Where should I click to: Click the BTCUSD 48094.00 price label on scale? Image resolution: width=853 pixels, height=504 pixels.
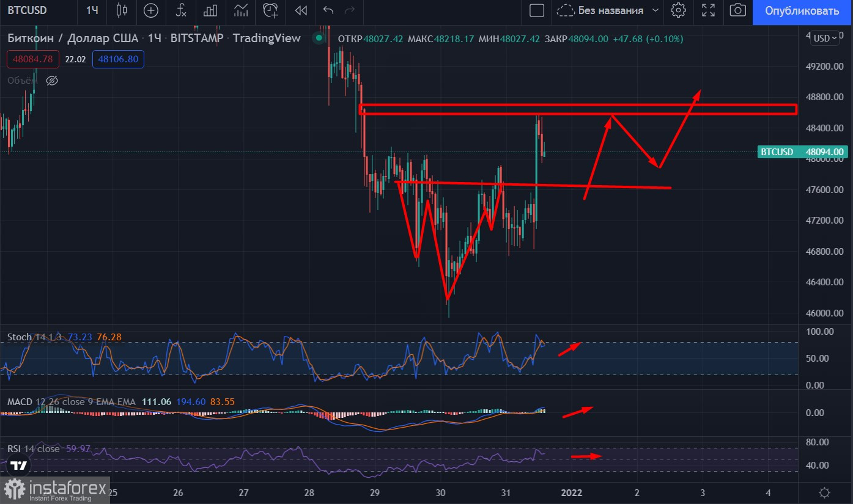pyautogui.click(x=802, y=152)
